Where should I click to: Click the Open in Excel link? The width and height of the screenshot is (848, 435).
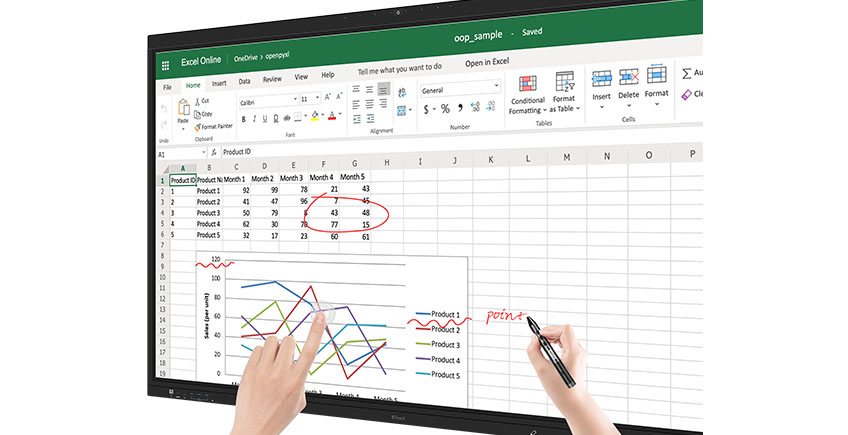[x=487, y=63]
